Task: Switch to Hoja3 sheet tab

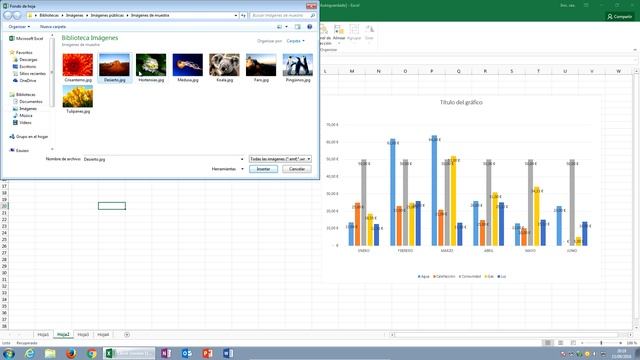Action: click(83, 335)
